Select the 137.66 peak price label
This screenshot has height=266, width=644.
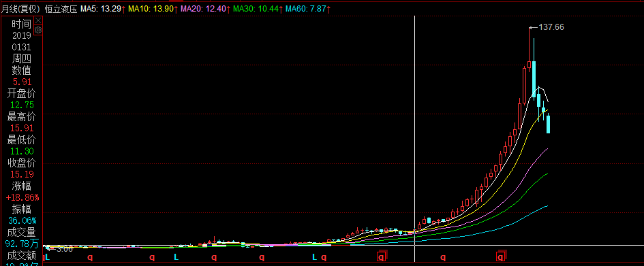pyautogui.click(x=551, y=27)
